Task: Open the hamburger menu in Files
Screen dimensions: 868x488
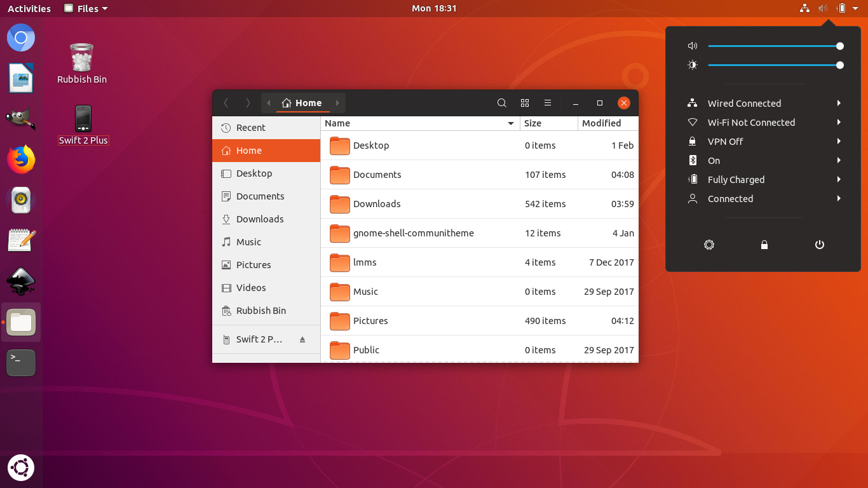Action: pos(548,103)
